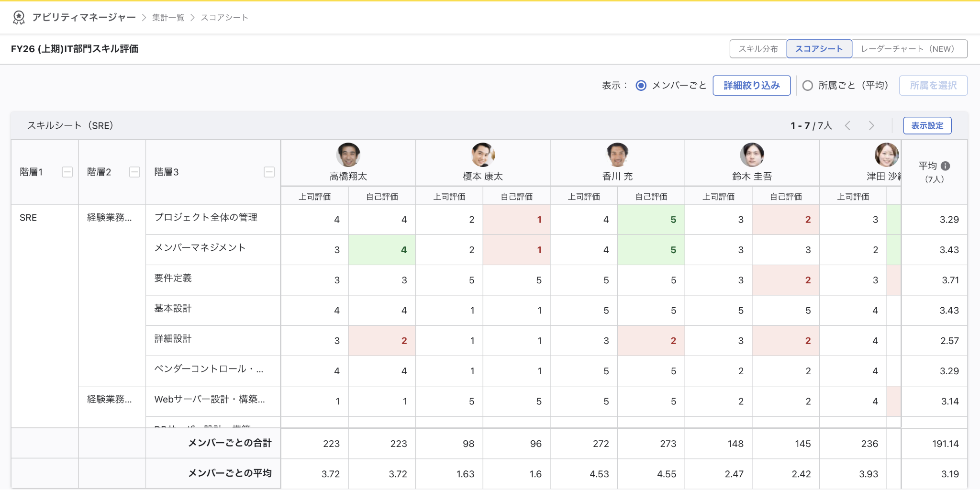
Task: Click 津田's avatar photo
Action: point(886,155)
